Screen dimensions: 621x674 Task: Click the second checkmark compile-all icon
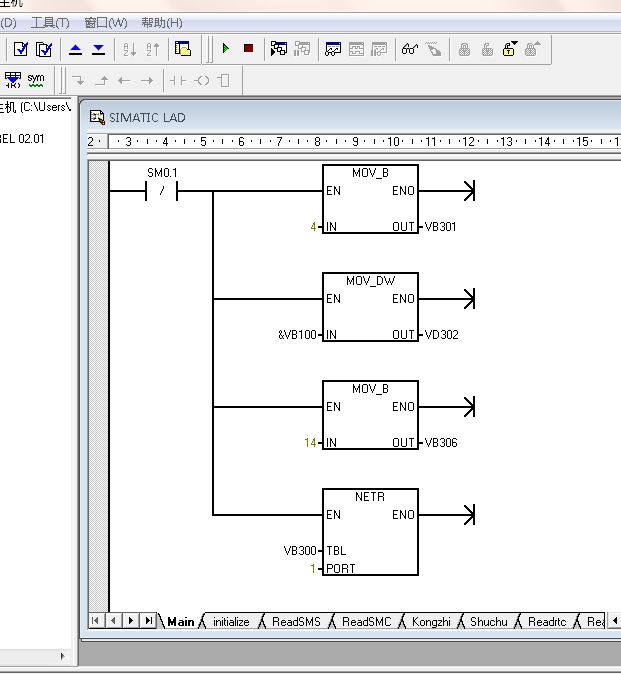(43, 48)
